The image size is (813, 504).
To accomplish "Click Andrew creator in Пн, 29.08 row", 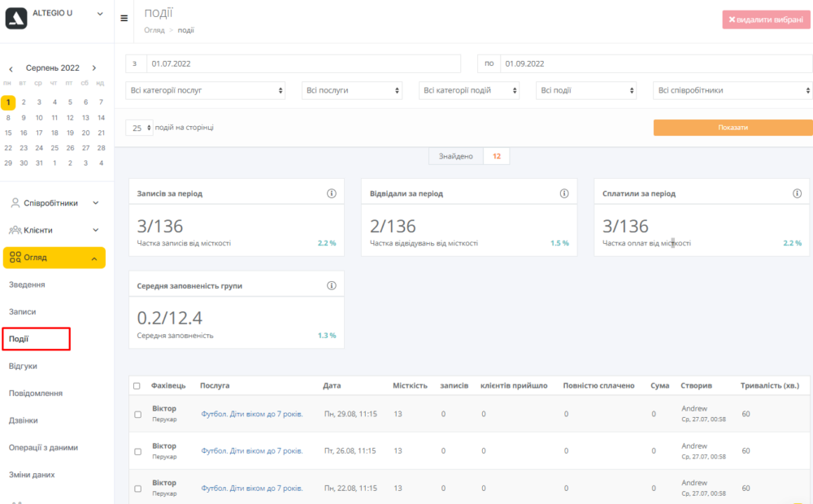I will click(694, 409).
